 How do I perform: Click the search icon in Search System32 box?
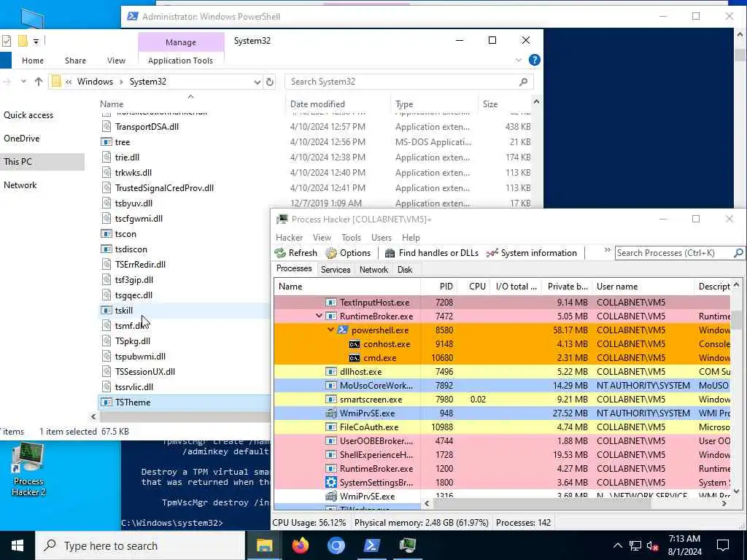(x=523, y=82)
